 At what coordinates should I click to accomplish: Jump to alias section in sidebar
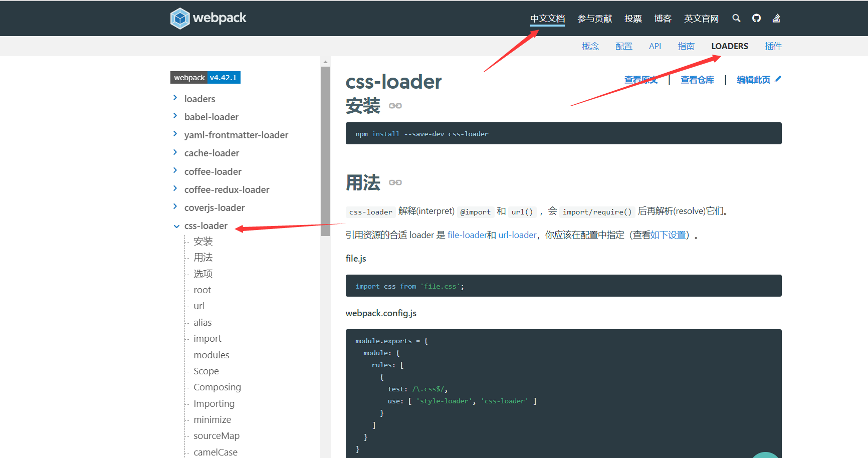[x=202, y=322]
